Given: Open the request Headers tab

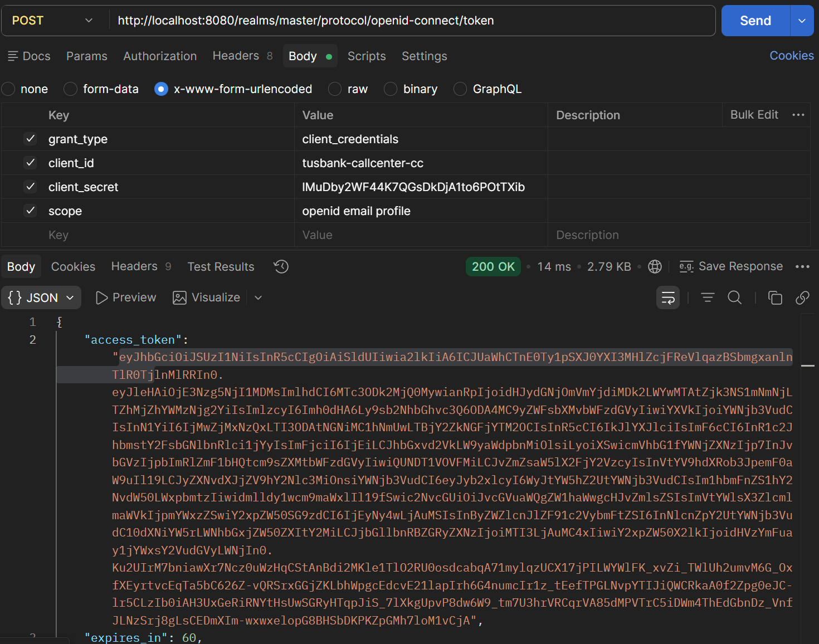Looking at the screenshot, I should coord(242,56).
